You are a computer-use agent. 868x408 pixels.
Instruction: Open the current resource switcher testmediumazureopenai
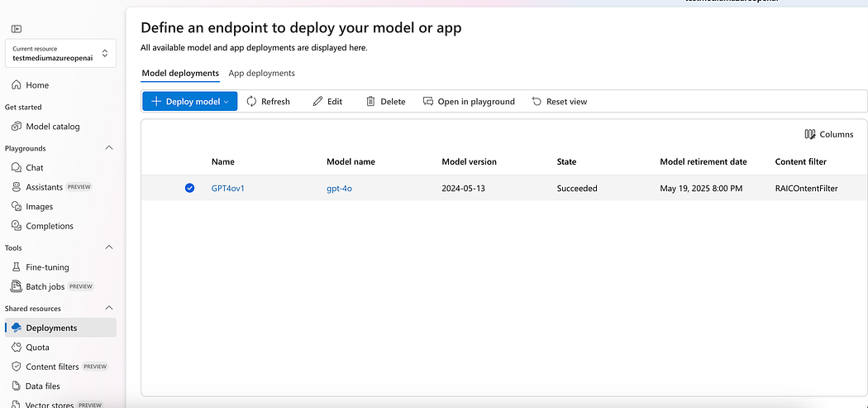point(60,53)
